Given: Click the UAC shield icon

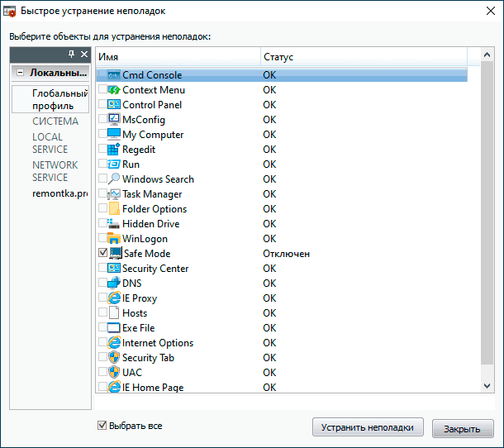Looking at the screenshot, I should [x=114, y=372].
